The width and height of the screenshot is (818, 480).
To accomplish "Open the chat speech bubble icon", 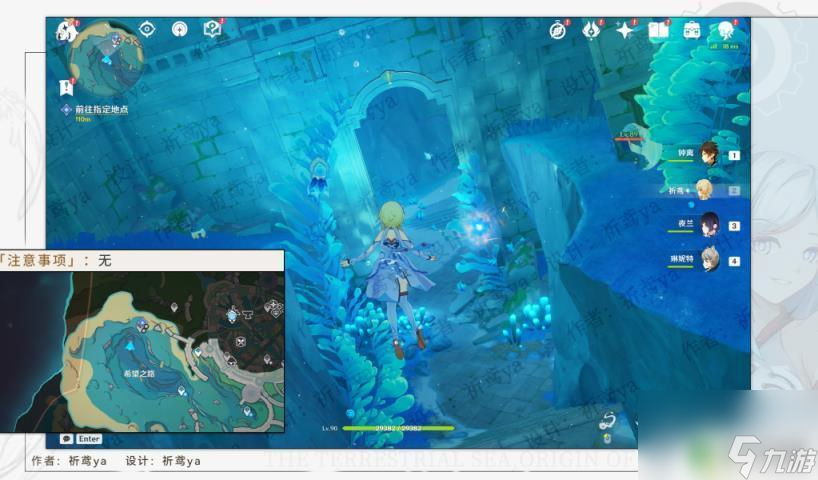I will (x=66, y=439).
